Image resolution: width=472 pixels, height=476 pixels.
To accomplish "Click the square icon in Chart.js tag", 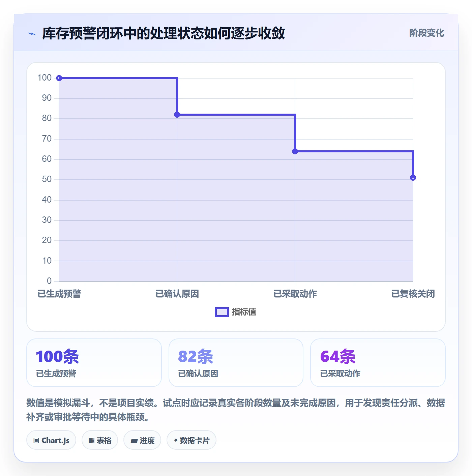I will pyautogui.click(x=36, y=441).
